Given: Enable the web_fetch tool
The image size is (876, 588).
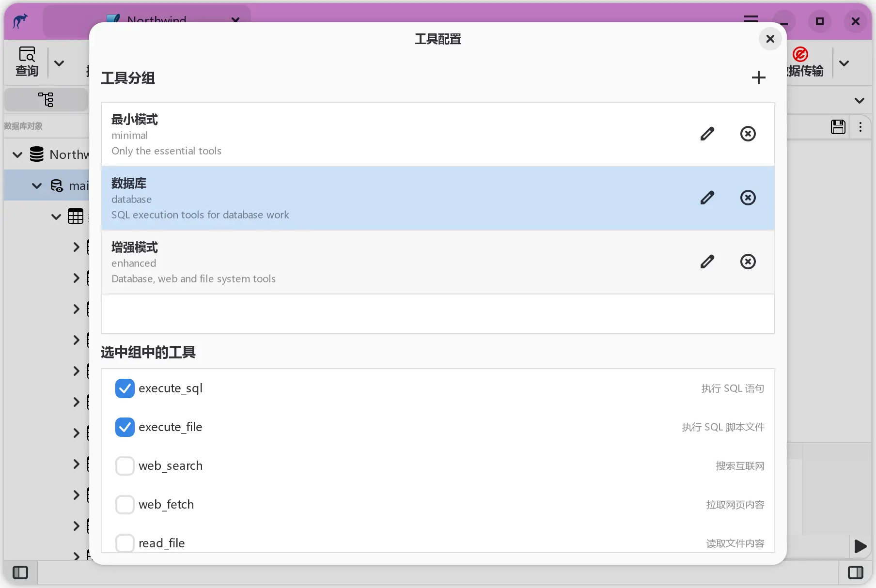Looking at the screenshot, I should coord(125,505).
